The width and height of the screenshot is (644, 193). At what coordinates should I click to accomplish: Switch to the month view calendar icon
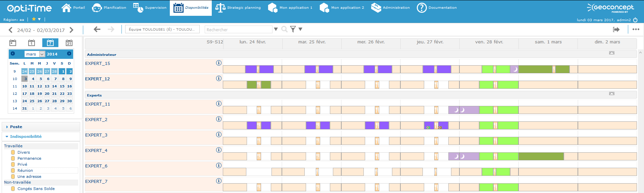(x=69, y=43)
